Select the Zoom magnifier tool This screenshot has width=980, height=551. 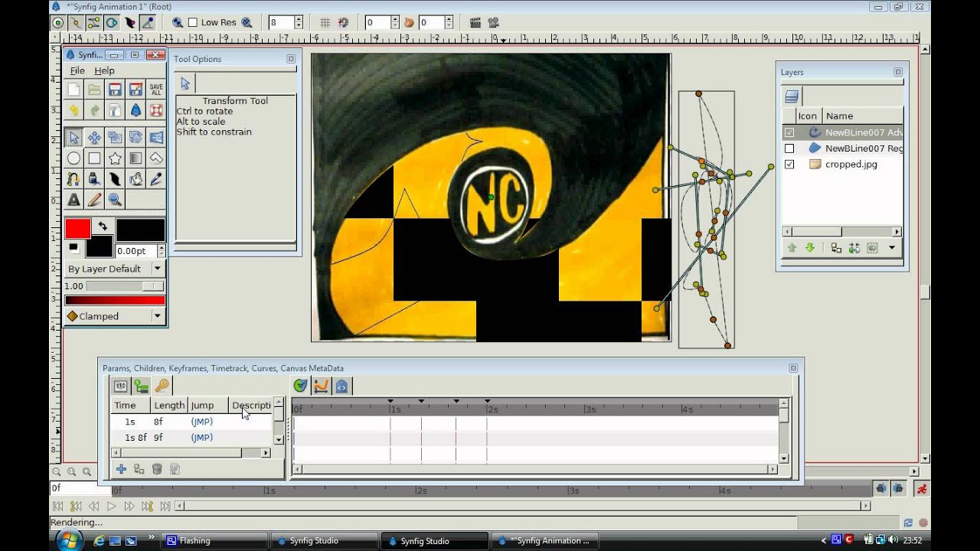[115, 200]
